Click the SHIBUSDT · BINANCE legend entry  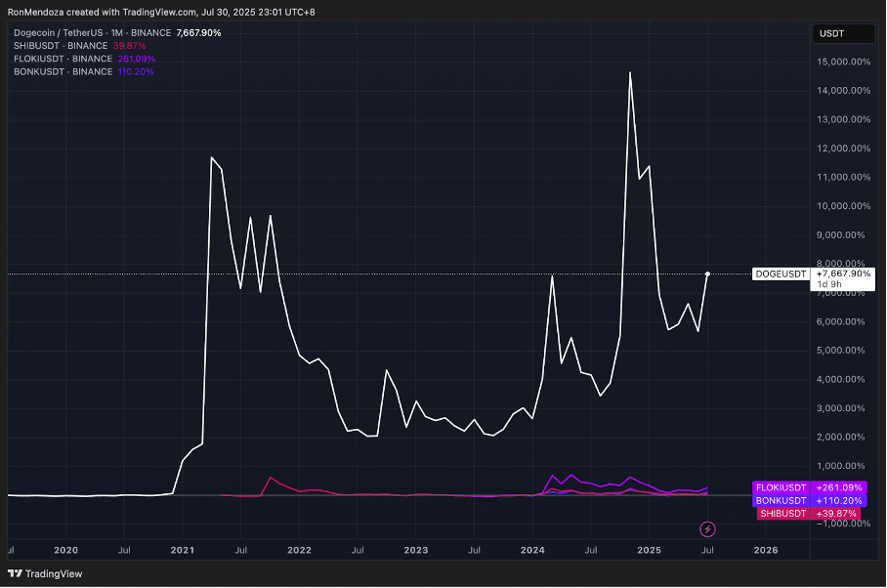(63, 46)
